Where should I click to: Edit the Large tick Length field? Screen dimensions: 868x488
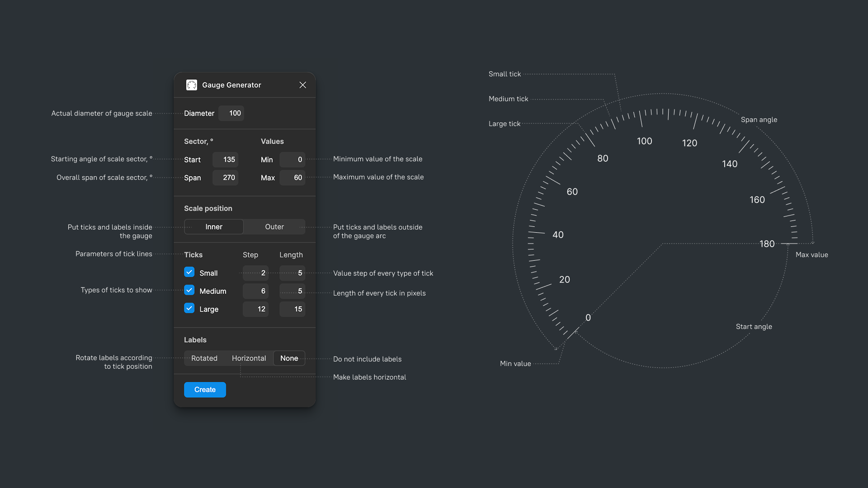point(292,309)
